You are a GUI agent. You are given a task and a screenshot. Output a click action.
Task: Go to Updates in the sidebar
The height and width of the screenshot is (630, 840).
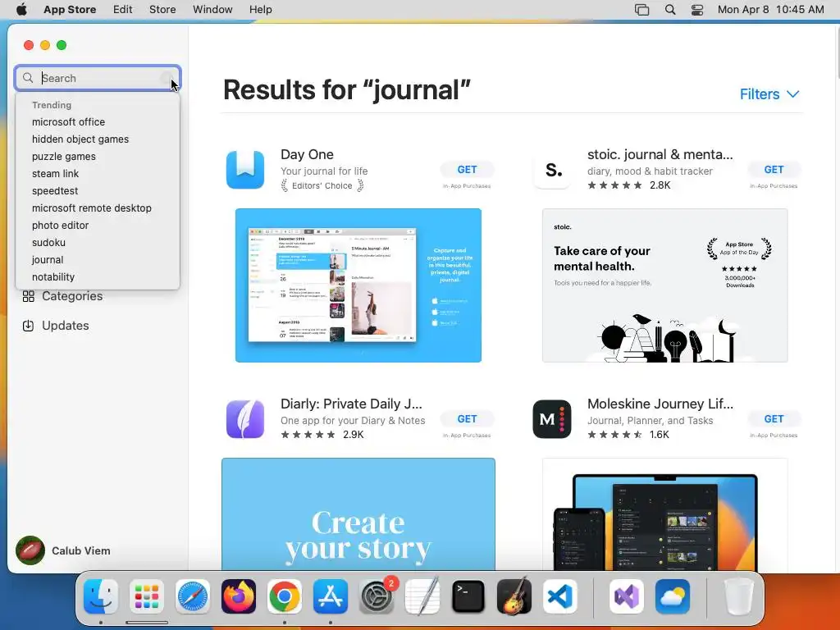[x=66, y=326]
